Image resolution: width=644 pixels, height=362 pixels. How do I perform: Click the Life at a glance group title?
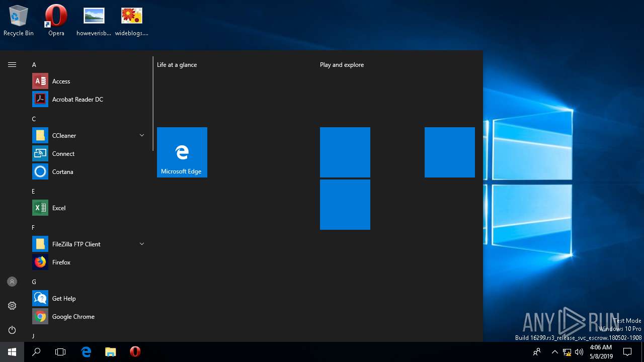(x=177, y=65)
